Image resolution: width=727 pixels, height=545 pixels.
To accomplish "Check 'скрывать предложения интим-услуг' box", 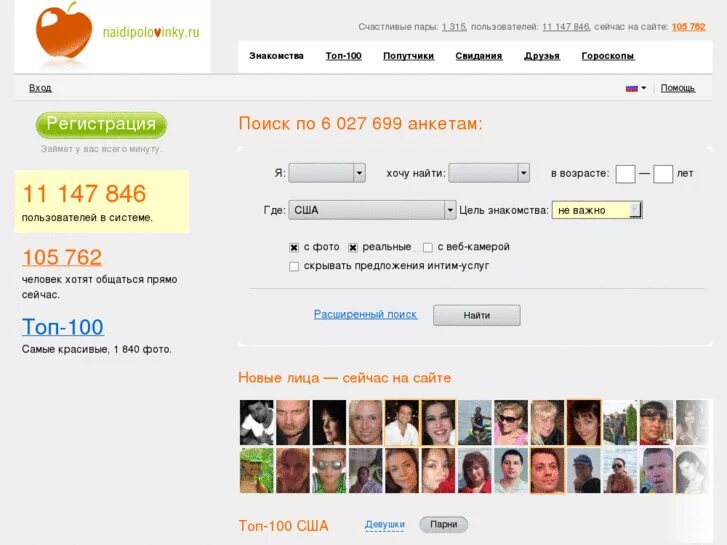I will pyautogui.click(x=294, y=267).
